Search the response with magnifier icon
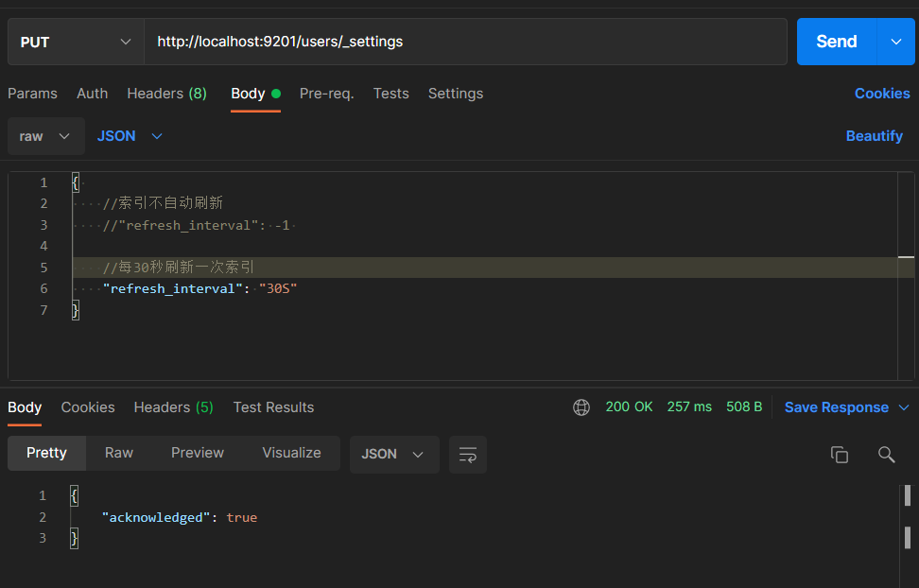Image resolution: width=919 pixels, height=588 pixels. pyautogui.click(x=886, y=455)
